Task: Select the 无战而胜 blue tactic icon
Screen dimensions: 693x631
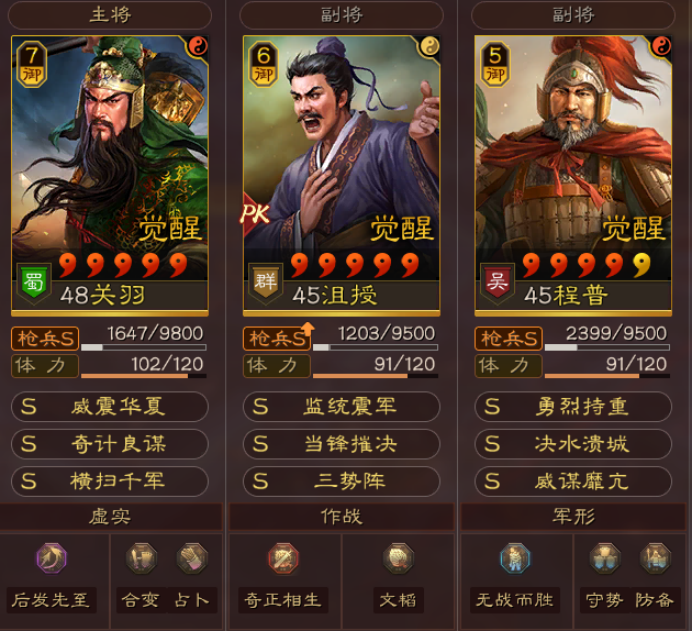Action: click(515, 559)
